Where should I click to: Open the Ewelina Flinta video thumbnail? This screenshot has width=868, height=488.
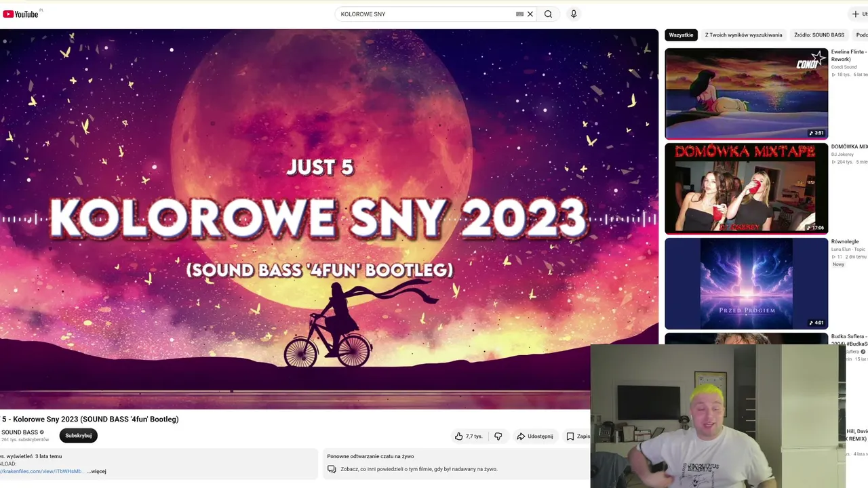pos(746,94)
